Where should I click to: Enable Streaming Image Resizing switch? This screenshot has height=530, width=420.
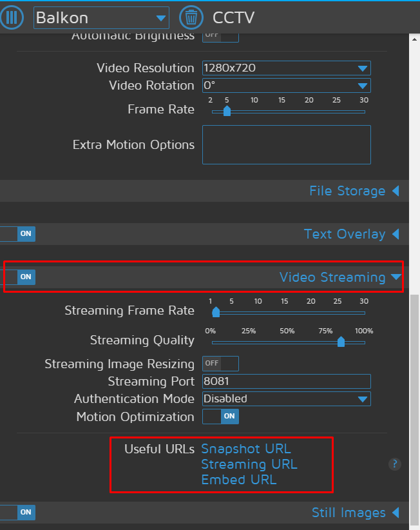[x=220, y=364]
